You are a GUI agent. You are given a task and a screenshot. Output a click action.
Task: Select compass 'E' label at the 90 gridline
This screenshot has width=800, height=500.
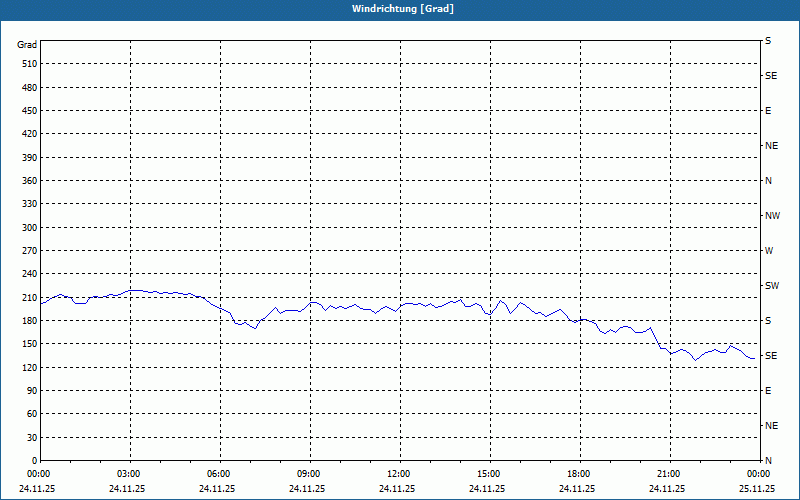(768, 391)
